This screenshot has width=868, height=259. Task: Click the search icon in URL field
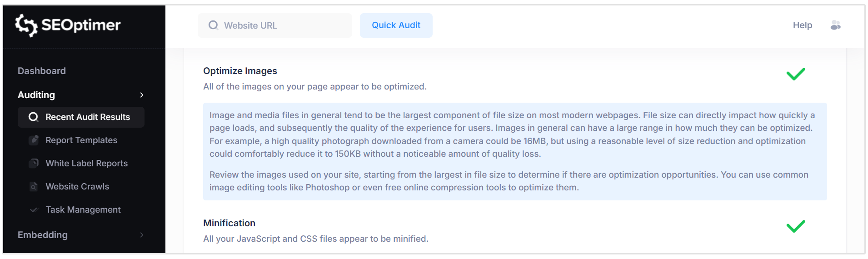click(x=213, y=25)
